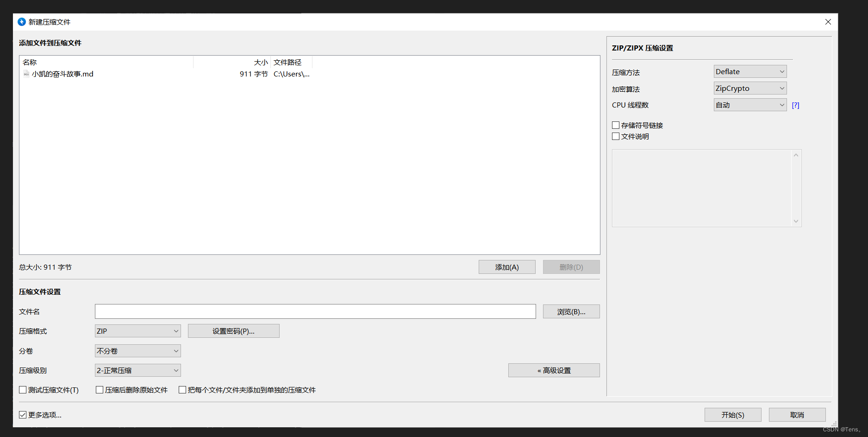Click the 文件说明 comment text area
The image size is (868, 437).
click(702, 188)
